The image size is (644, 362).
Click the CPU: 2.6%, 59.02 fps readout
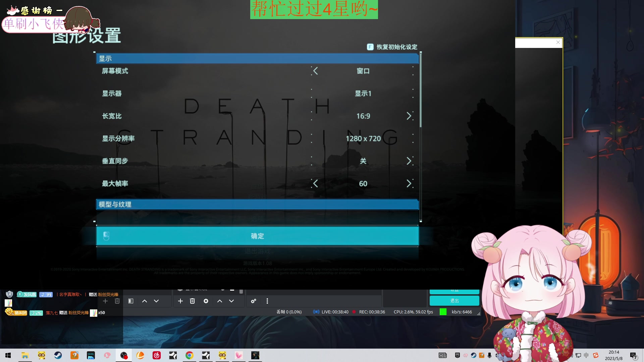(413, 312)
